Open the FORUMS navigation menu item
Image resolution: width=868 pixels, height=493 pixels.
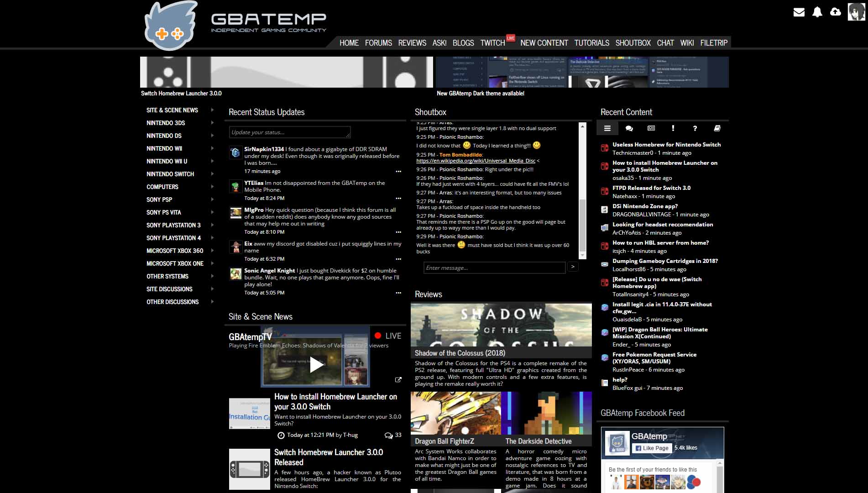click(378, 43)
